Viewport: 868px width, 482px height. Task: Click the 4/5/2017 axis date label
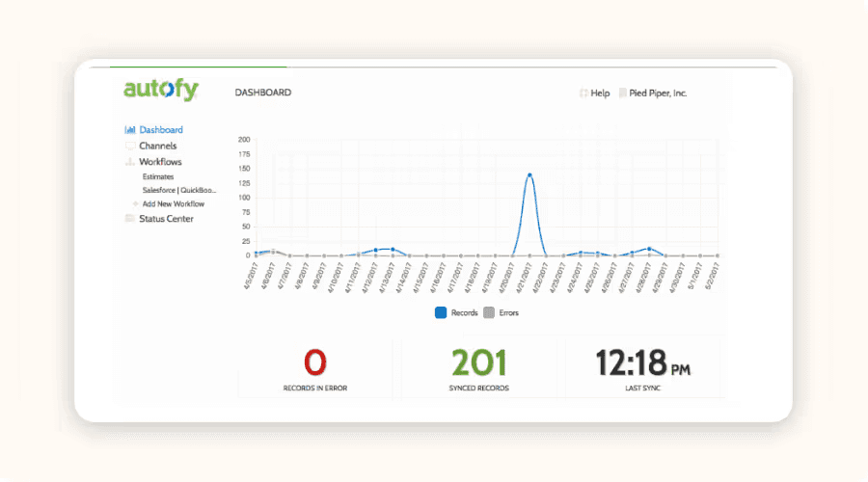click(251, 276)
